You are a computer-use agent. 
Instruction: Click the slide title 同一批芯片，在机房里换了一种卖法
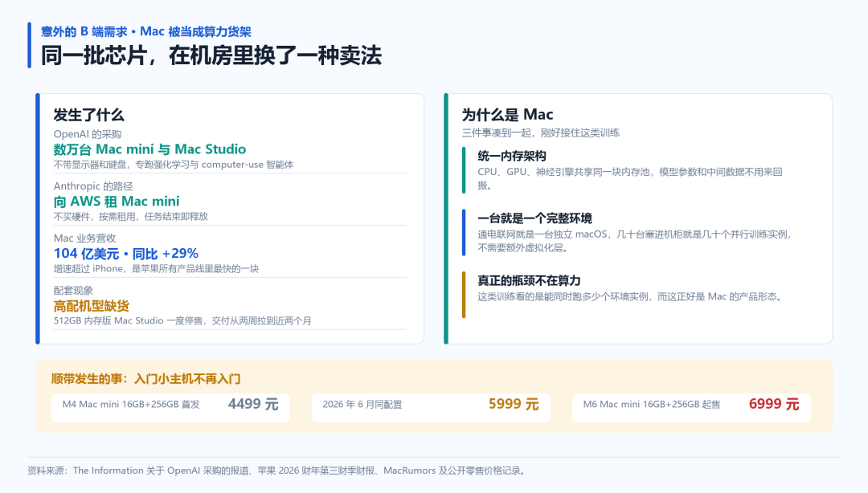(211, 56)
